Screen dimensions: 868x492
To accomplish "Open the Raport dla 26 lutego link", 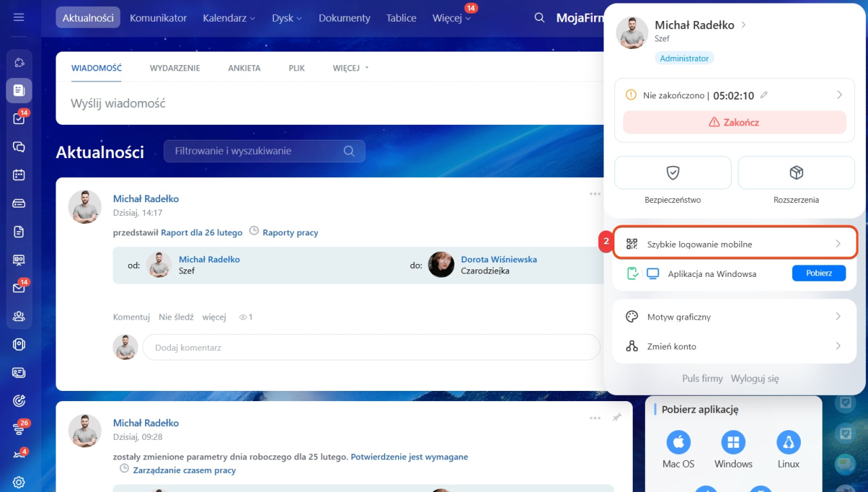I will tap(201, 232).
